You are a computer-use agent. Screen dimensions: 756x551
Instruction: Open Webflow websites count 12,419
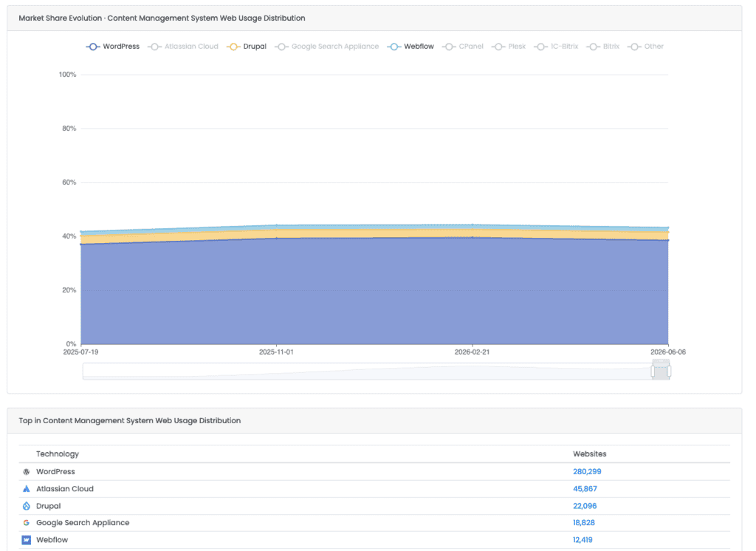(x=583, y=540)
